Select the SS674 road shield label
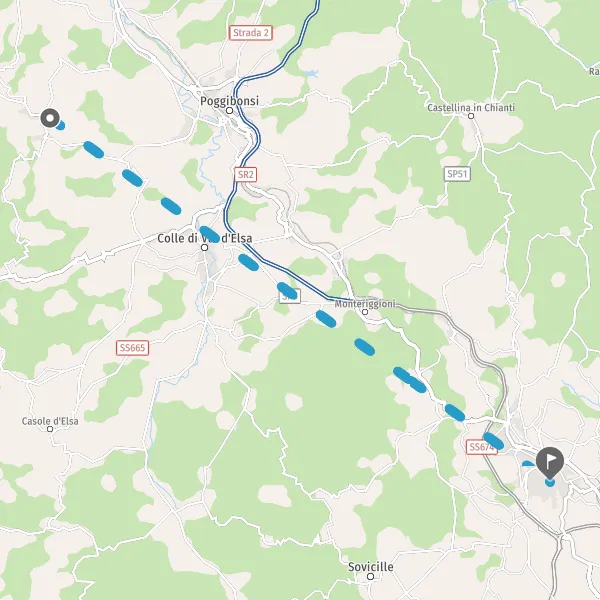Image resolution: width=600 pixels, height=600 pixels. click(x=482, y=447)
